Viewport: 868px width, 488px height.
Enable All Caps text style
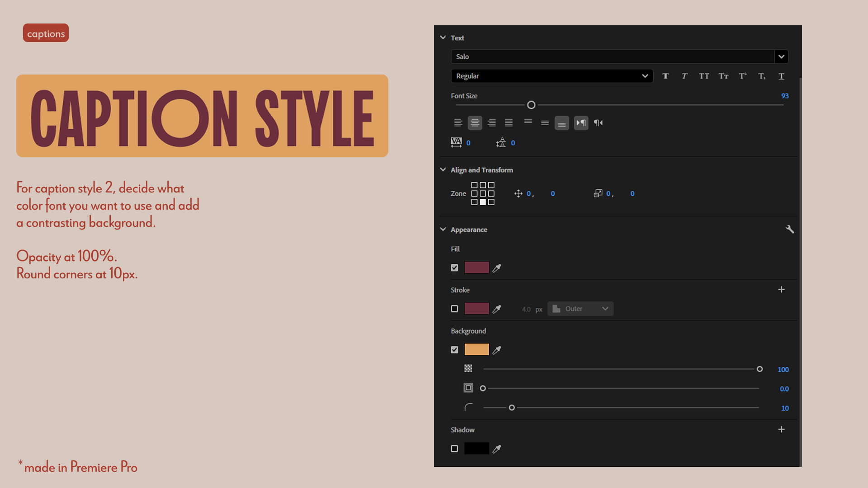(x=704, y=76)
